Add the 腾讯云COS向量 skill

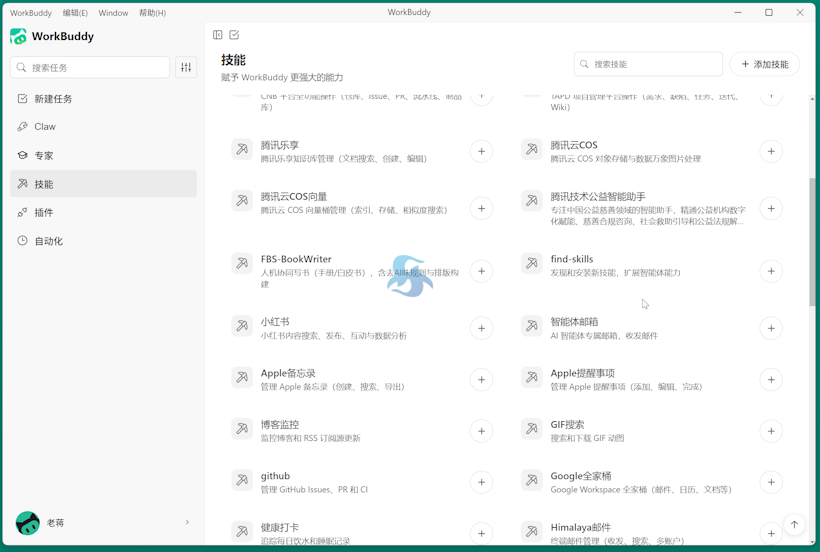pos(481,209)
